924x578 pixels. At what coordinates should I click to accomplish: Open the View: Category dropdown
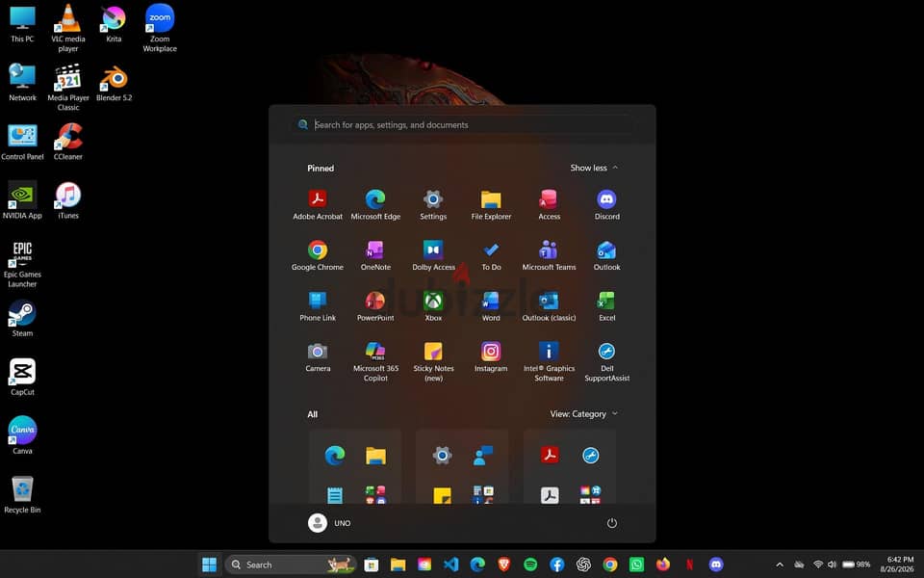tap(583, 414)
